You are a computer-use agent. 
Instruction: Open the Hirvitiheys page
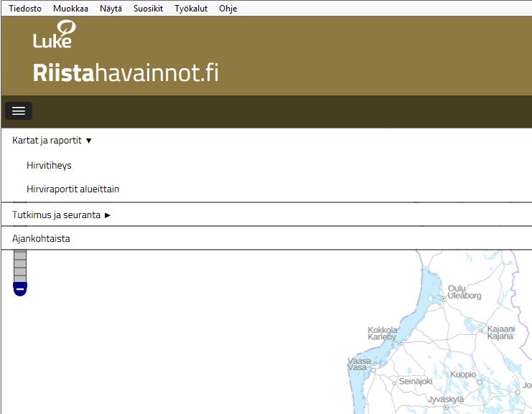(50, 166)
